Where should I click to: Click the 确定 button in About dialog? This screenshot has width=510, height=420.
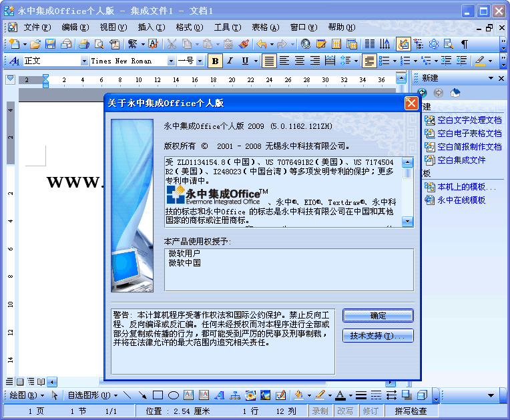click(378, 316)
